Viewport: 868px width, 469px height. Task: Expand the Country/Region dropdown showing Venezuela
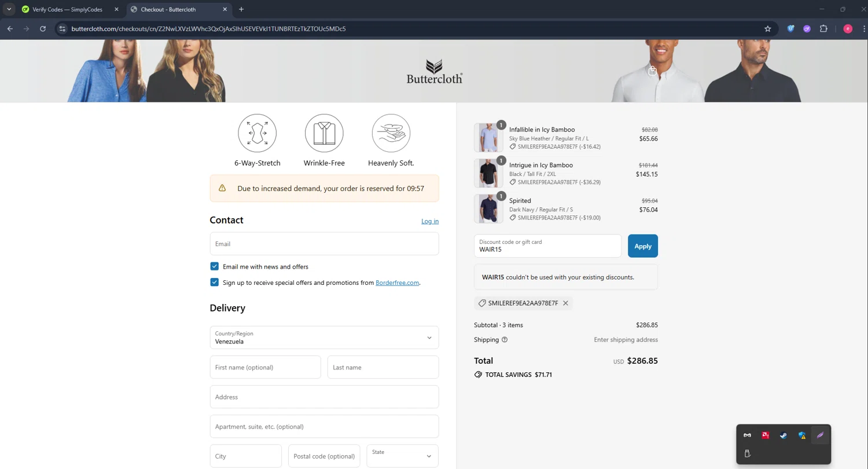point(324,338)
